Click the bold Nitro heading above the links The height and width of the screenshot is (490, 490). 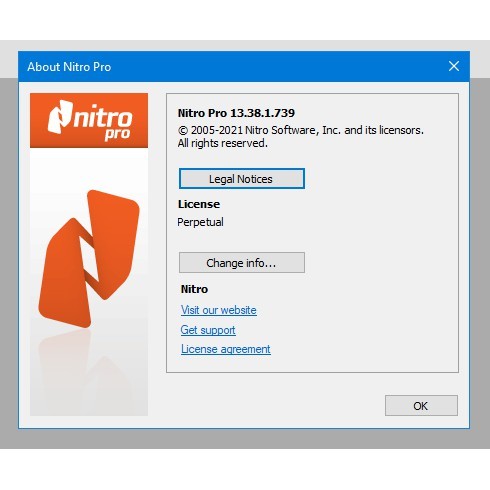194,289
